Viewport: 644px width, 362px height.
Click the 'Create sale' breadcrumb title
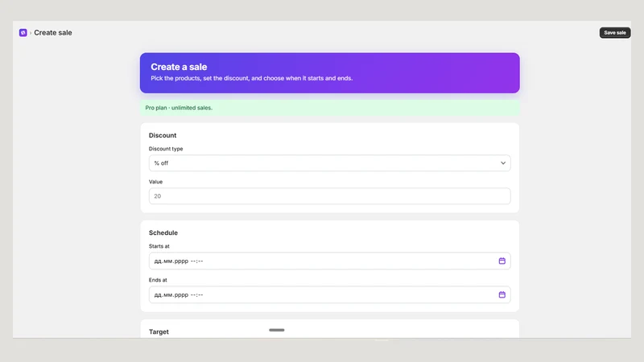pyautogui.click(x=53, y=33)
